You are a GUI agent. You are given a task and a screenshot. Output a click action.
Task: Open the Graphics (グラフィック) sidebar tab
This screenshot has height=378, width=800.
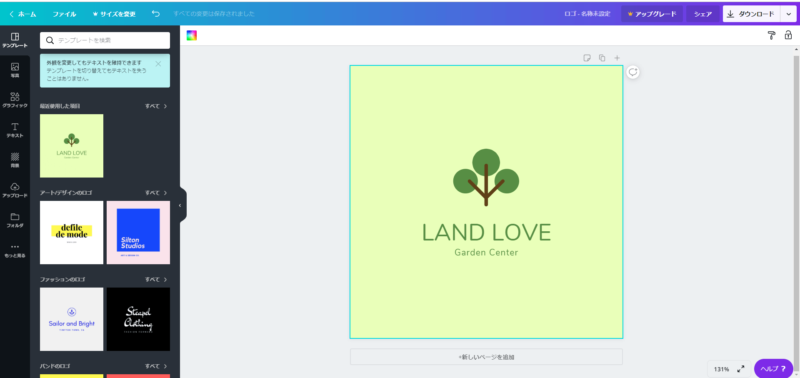coord(15,100)
